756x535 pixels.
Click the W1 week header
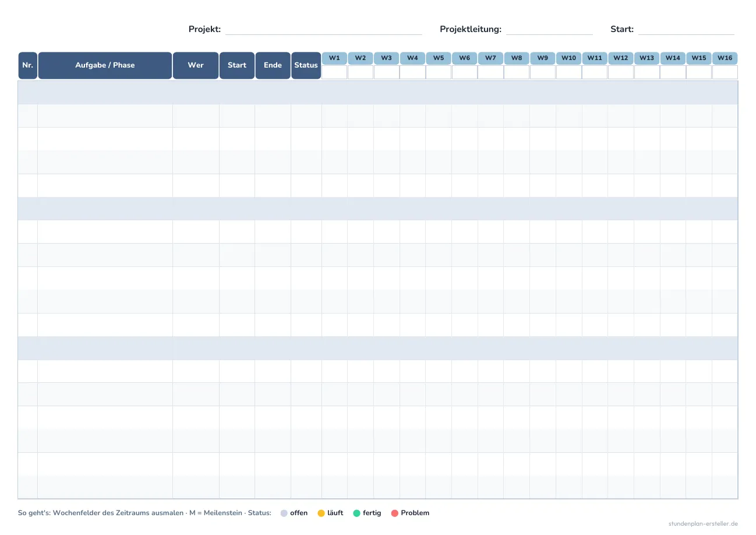point(334,58)
